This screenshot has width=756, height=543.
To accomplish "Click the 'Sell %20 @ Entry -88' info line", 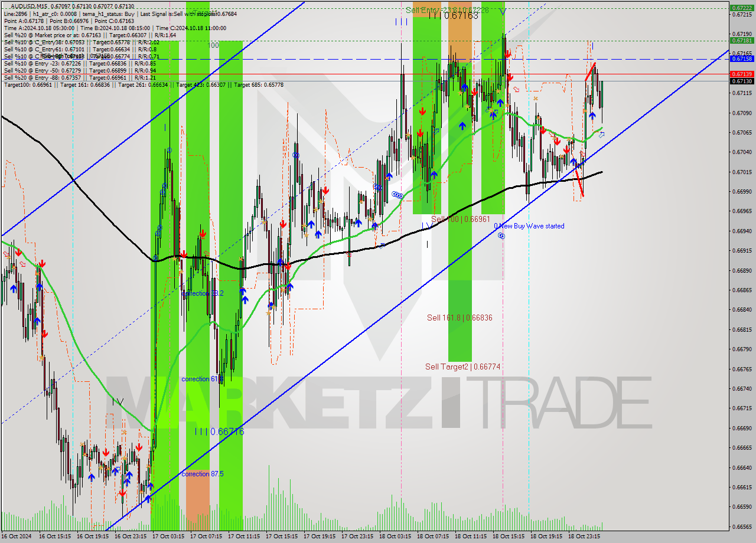I will point(80,77).
